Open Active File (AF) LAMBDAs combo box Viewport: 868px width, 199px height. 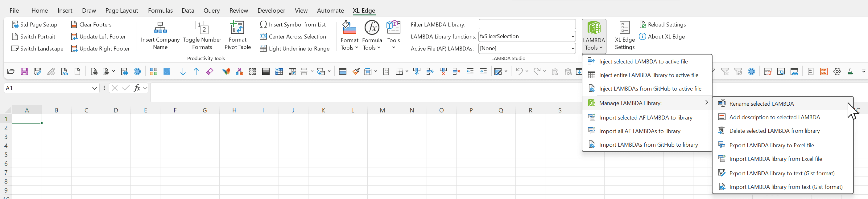pyautogui.click(x=572, y=48)
